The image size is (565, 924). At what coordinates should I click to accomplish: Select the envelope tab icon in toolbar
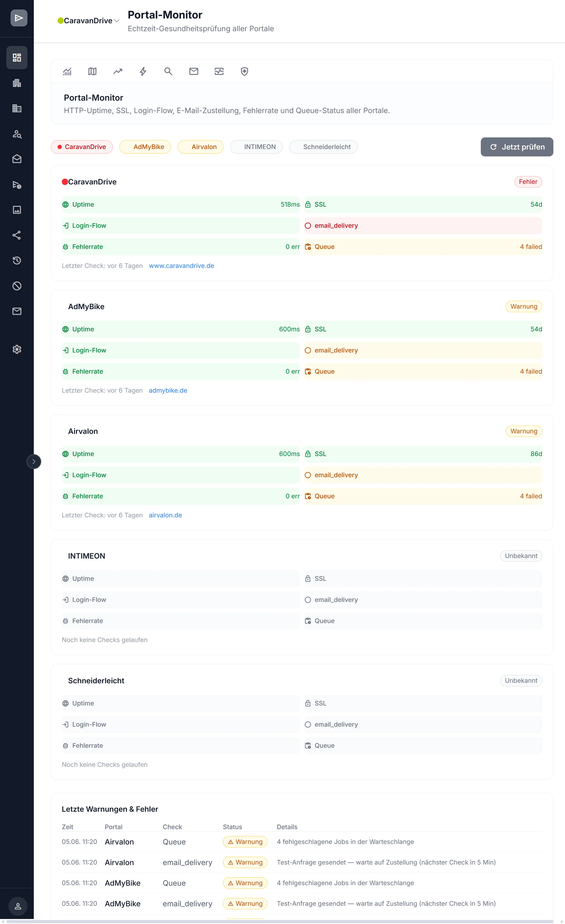point(194,71)
